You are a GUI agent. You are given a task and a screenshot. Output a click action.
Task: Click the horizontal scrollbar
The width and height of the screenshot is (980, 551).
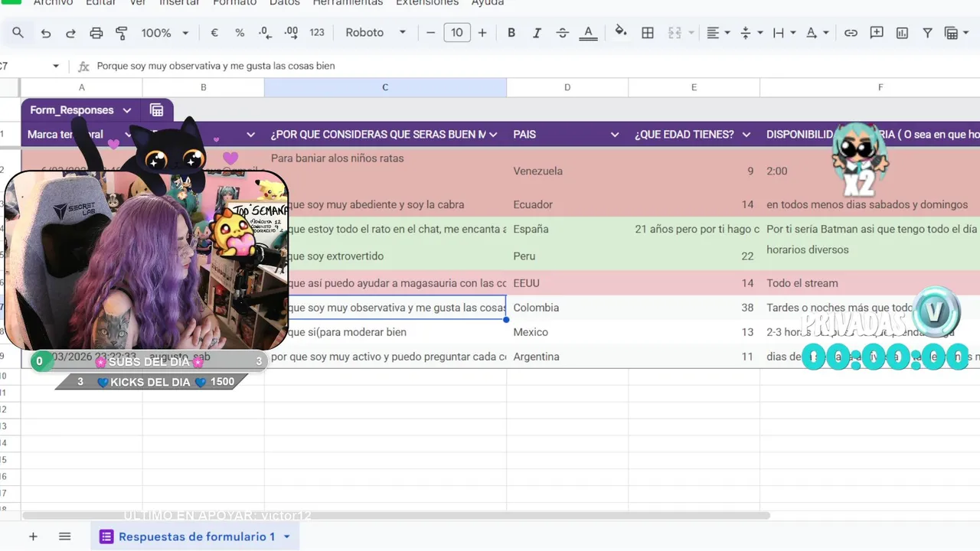[396, 516]
